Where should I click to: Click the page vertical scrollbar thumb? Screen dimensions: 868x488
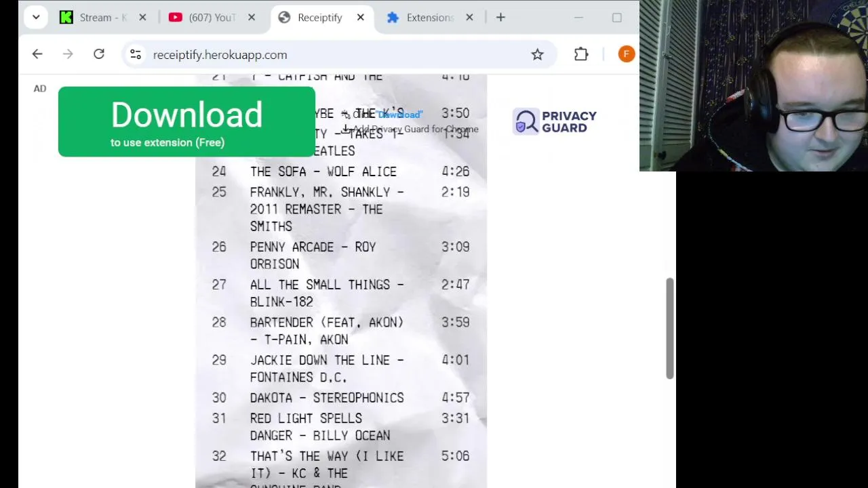pyautogui.click(x=670, y=328)
